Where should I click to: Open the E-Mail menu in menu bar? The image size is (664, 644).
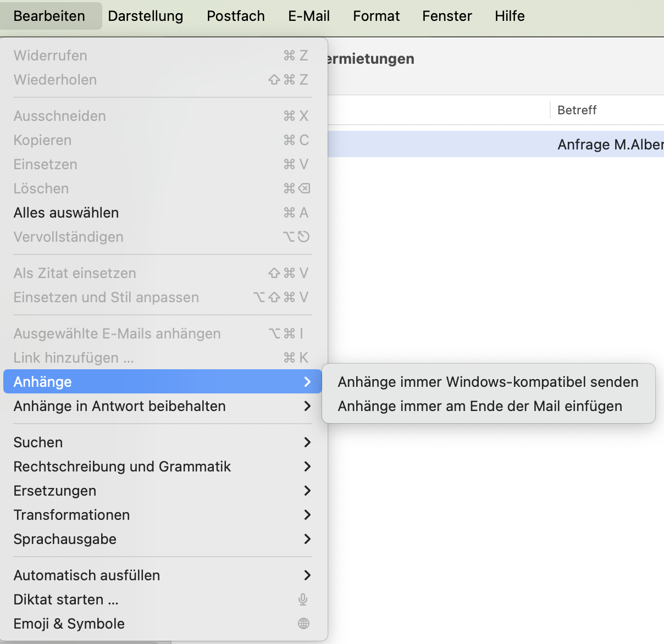coord(309,16)
